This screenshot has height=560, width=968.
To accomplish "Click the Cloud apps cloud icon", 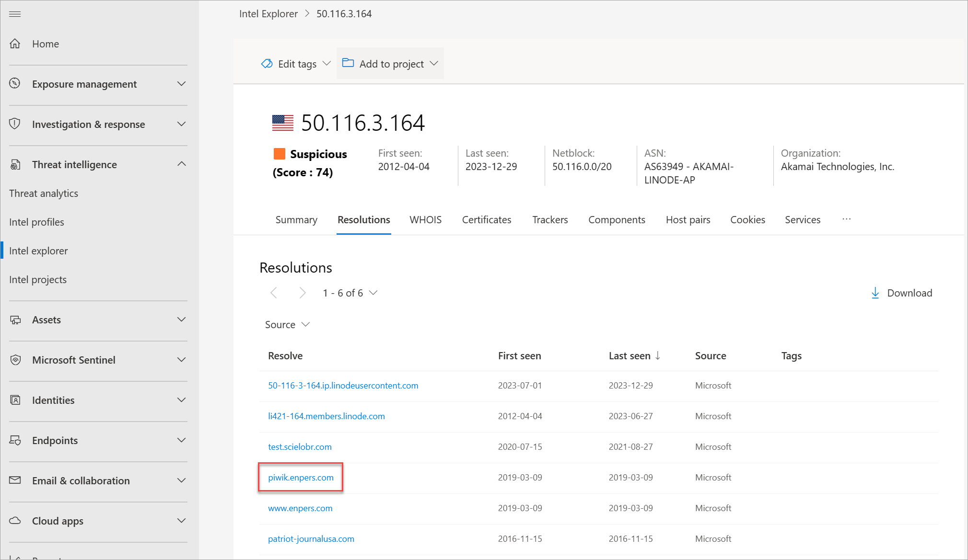I will click(15, 520).
